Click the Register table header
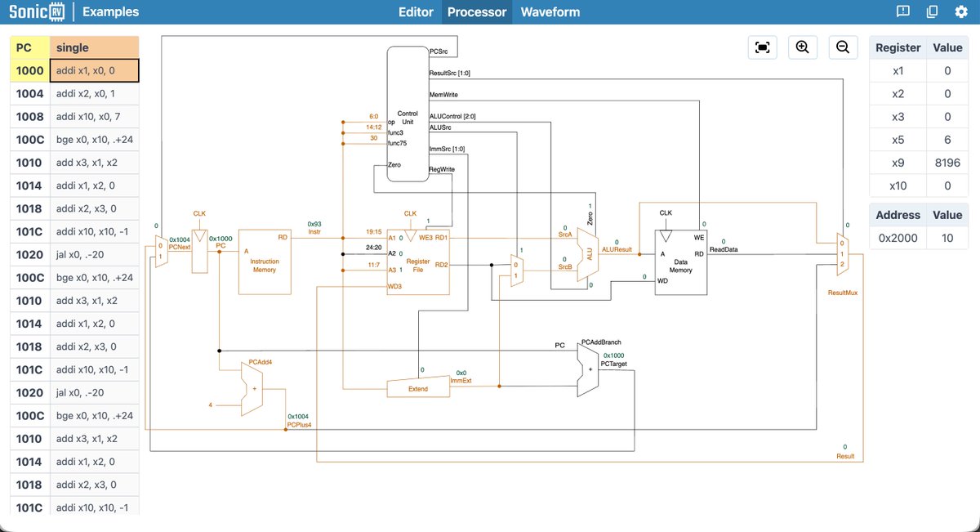The height and width of the screenshot is (532, 980). coord(898,47)
